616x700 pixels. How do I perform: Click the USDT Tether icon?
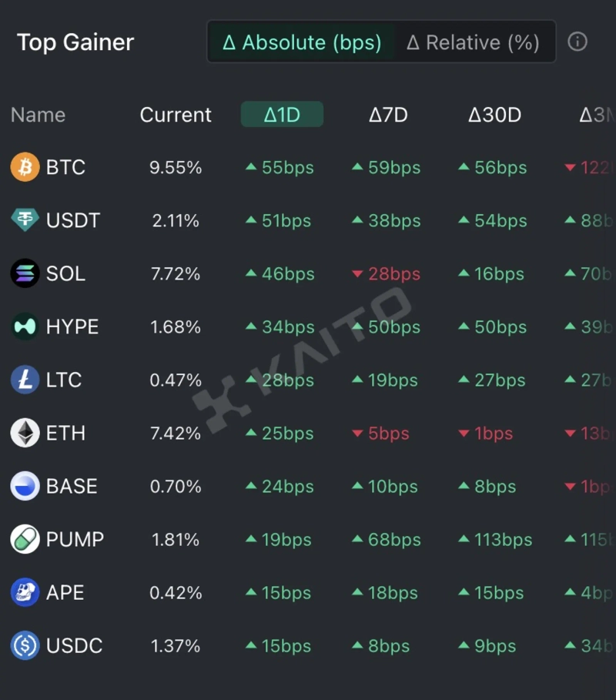point(25,220)
